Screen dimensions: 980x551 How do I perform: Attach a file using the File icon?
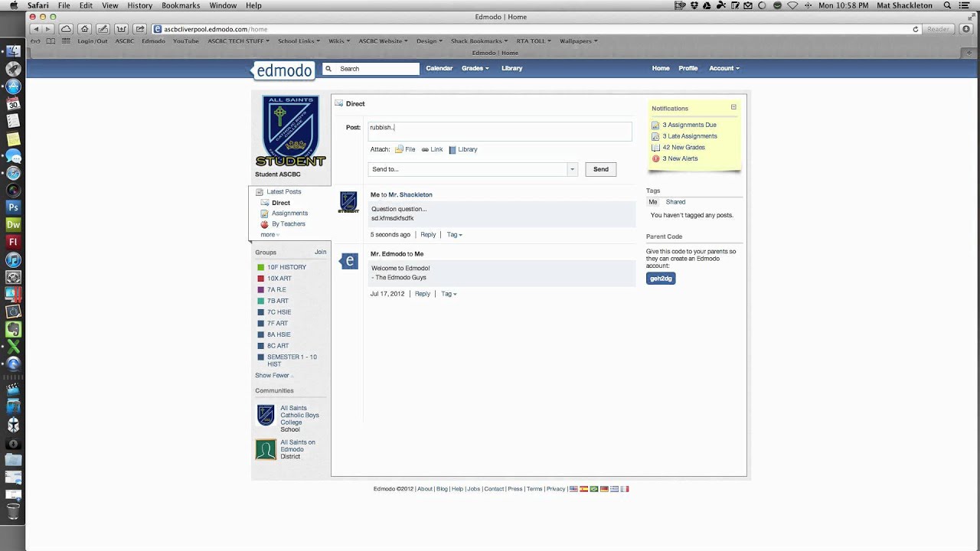399,150
